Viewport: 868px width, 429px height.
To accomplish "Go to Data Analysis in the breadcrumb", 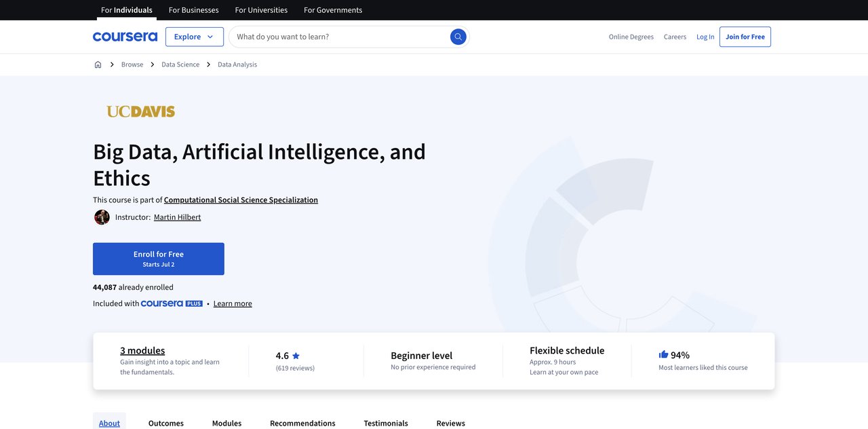I will point(237,64).
